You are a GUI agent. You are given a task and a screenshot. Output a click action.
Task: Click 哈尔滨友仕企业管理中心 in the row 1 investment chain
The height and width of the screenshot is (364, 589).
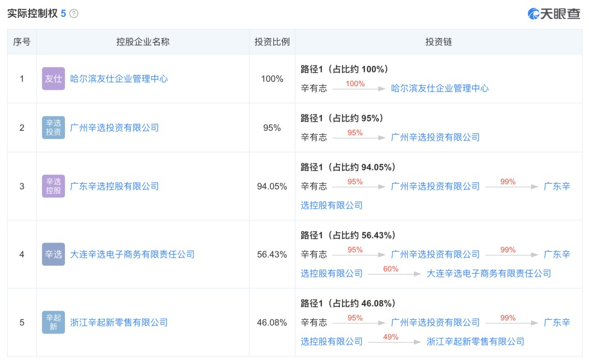(x=440, y=88)
